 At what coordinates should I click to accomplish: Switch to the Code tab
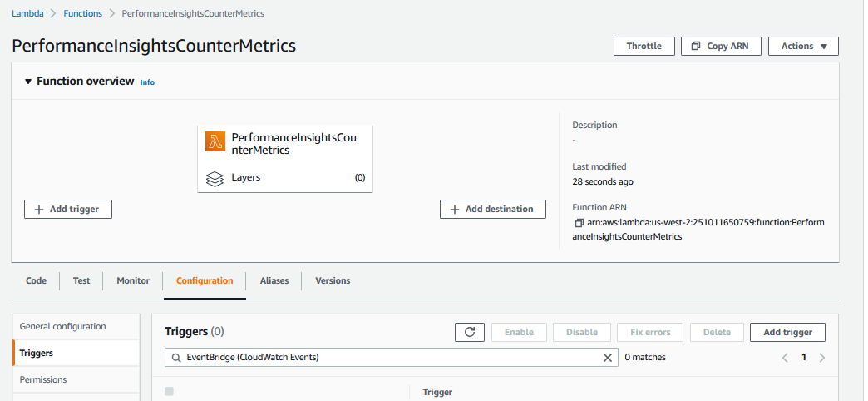(x=36, y=281)
